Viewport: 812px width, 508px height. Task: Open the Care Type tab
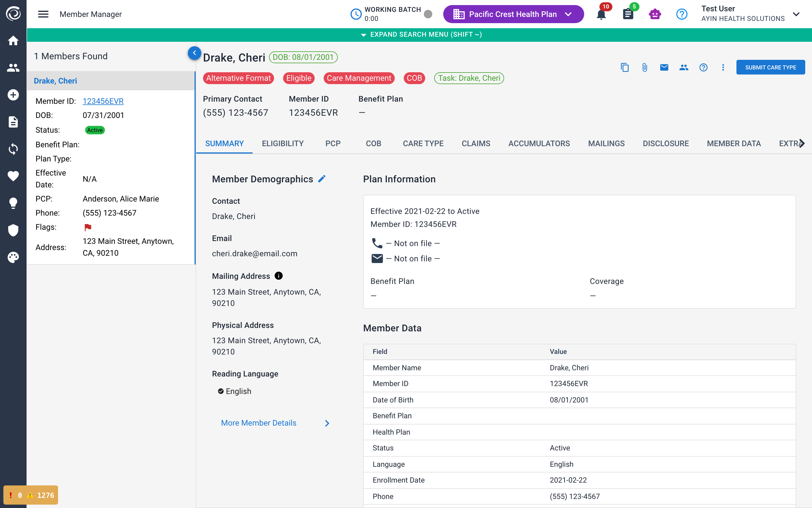423,143
